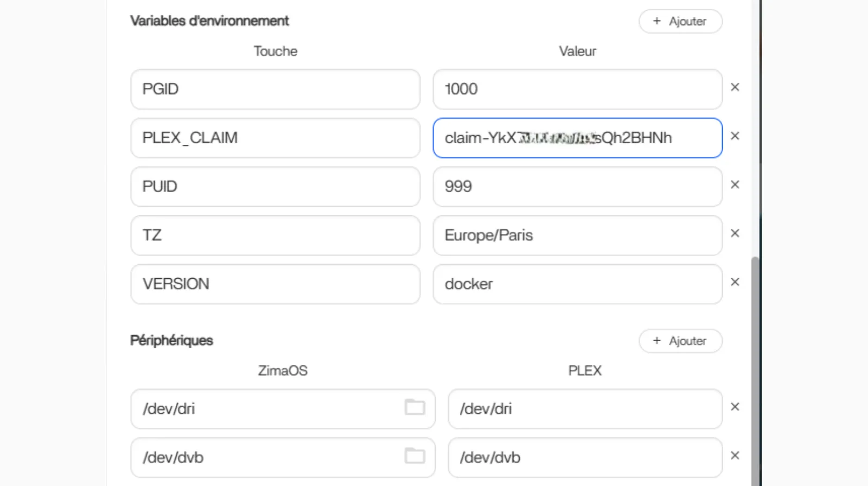Delete the /dev/dri device row
This screenshot has height=486, width=868.
click(x=735, y=407)
